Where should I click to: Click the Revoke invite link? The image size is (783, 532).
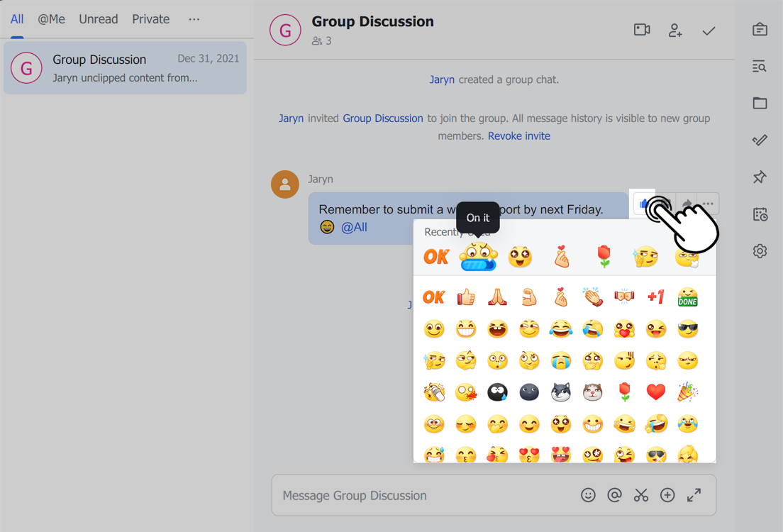518,136
